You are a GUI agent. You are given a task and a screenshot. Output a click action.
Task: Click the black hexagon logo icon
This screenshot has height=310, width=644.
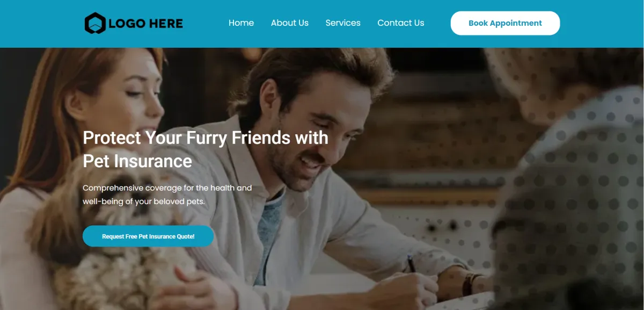point(95,23)
